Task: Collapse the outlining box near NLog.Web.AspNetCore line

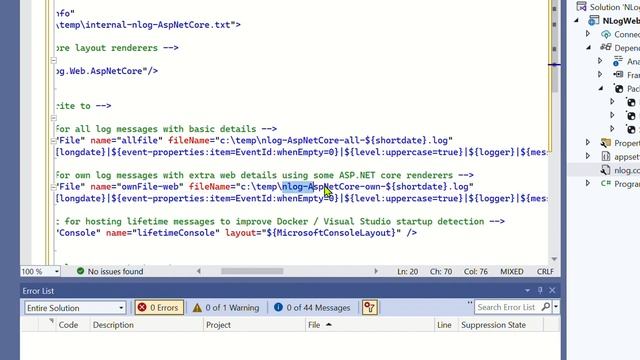Action: 53,60
